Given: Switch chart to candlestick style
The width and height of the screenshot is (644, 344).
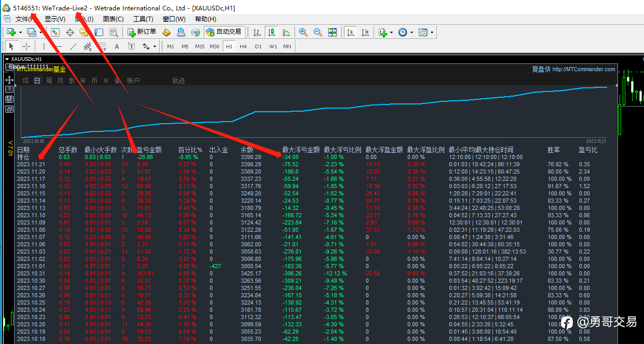Looking at the screenshot, I should [271, 32].
